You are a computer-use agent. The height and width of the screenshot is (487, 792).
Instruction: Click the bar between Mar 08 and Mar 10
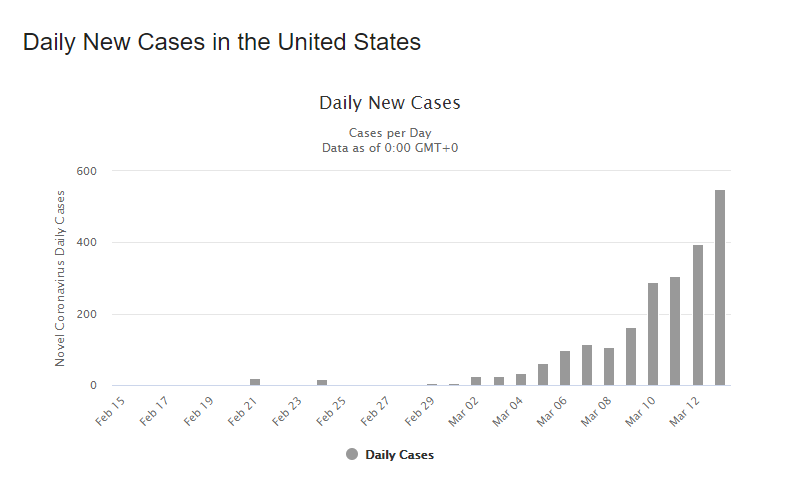point(631,357)
